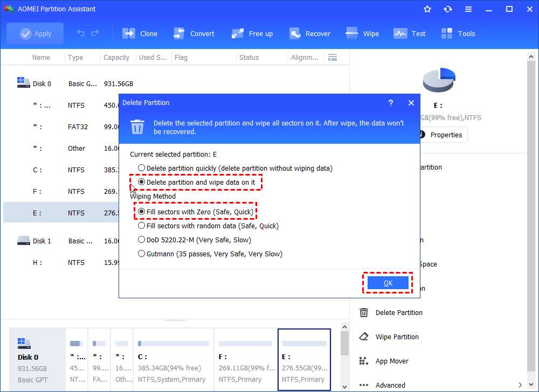Sort by Status column header
Screen dimensions: 539x392
click(249, 57)
